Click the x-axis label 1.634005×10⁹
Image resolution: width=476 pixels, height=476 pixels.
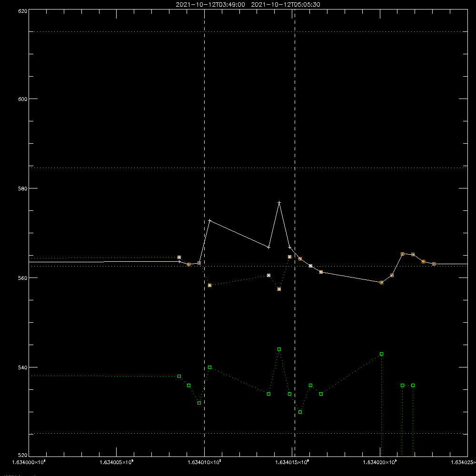coord(117,462)
